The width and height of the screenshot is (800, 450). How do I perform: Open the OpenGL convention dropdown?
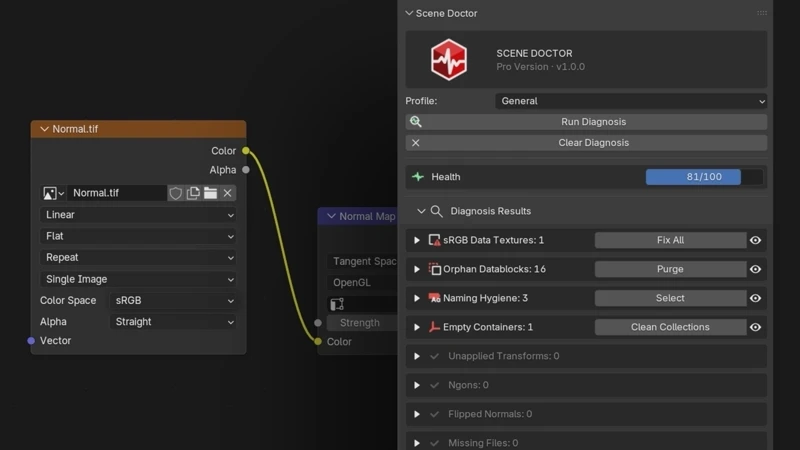362,283
